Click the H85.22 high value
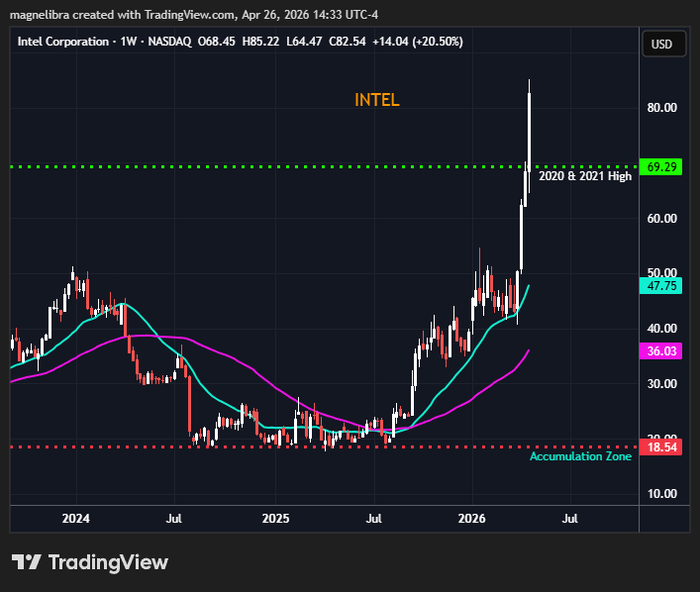The width and height of the screenshot is (700, 592). click(x=260, y=42)
